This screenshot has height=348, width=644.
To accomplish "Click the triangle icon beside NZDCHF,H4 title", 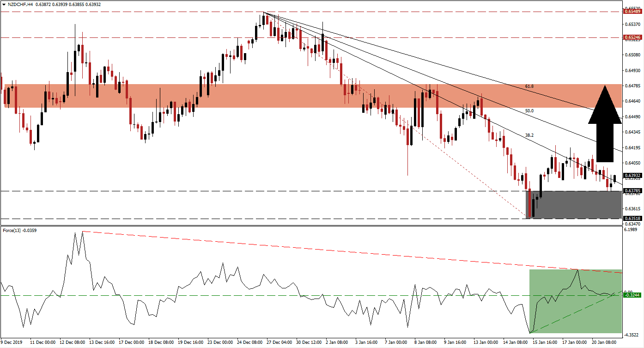I will [x=4, y=4].
